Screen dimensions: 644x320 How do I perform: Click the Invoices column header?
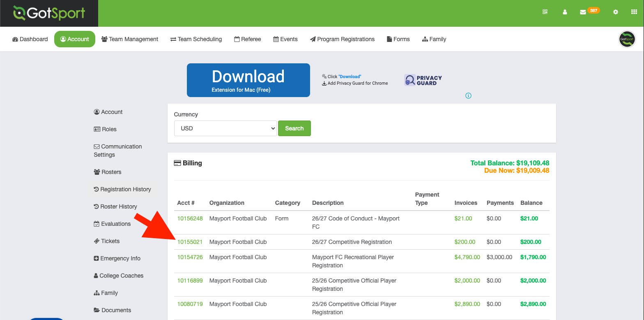click(466, 203)
